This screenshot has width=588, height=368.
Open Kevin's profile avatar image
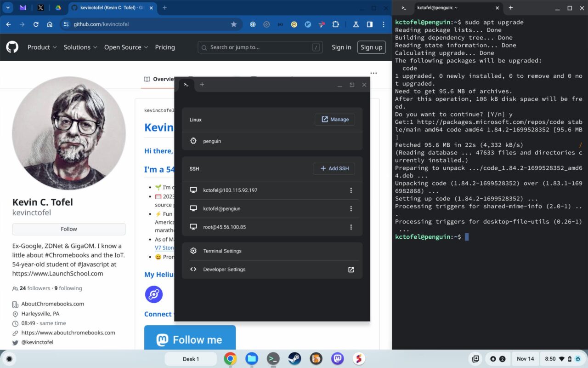coord(69,133)
